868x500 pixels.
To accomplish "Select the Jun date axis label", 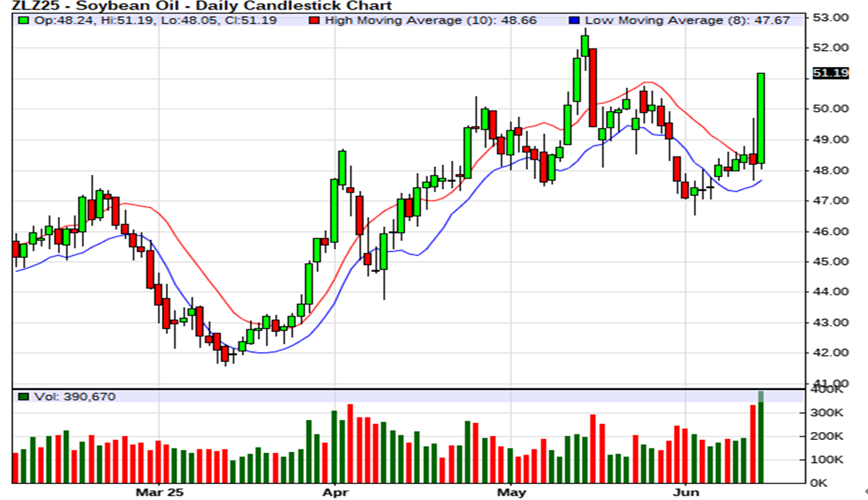I will (x=685, y=492).
